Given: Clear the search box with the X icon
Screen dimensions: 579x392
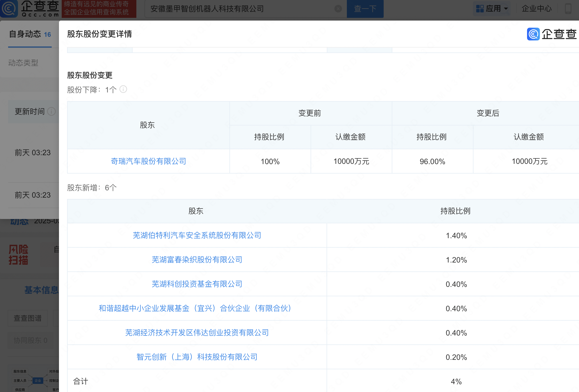Looking at the screenshot, I should 338,9.
